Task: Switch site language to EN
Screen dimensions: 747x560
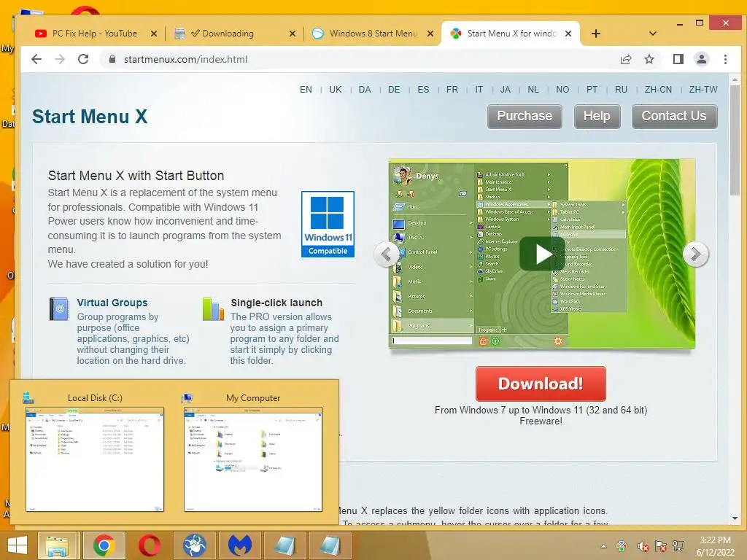Action: pyautogui.click(x=306, y=90)
